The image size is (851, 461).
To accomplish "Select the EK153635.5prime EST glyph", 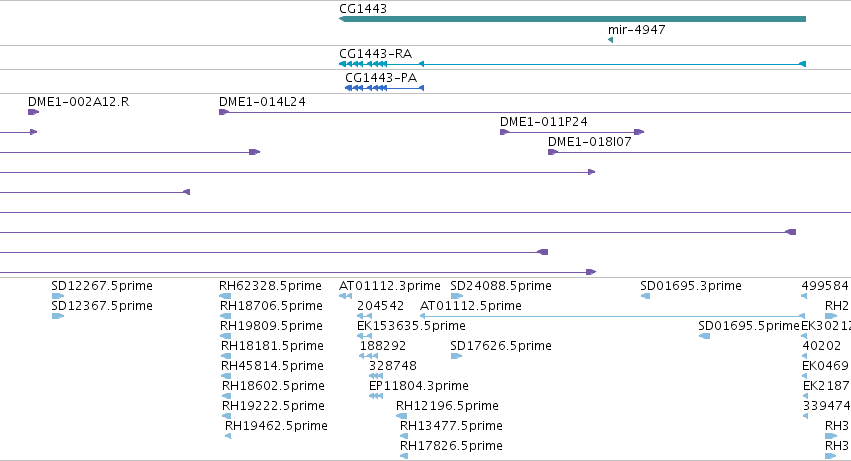I will pos(365,336).
